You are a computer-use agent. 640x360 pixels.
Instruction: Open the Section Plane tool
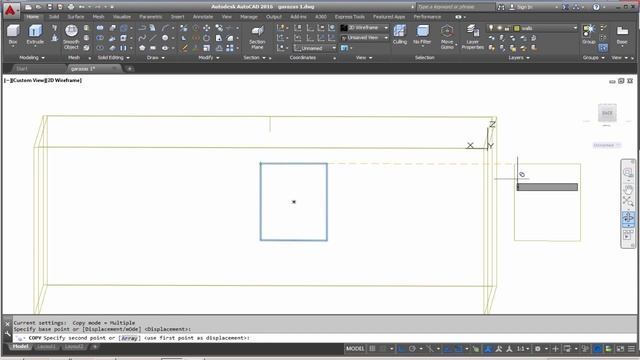258,37
